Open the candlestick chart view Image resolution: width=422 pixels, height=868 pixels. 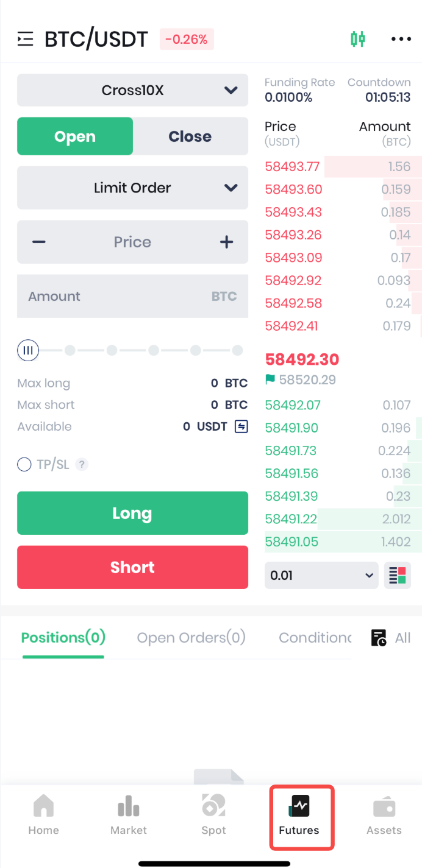click(357, 40)
